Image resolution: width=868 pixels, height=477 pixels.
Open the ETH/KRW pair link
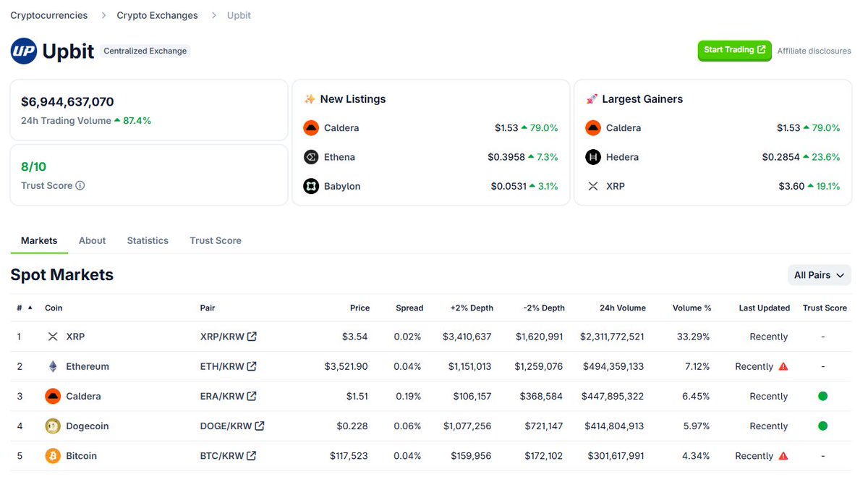click(228, 366)
